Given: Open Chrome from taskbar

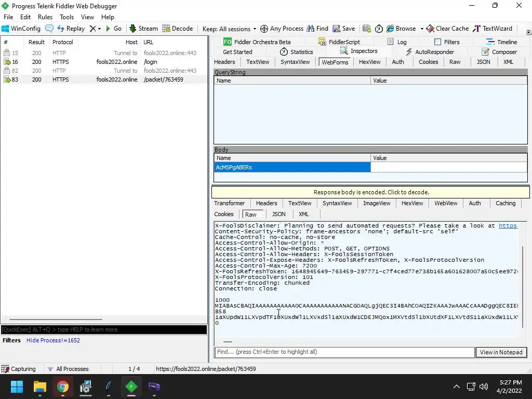Looking at the screenshot, I should pyautogui.click(x=62, y=387).
